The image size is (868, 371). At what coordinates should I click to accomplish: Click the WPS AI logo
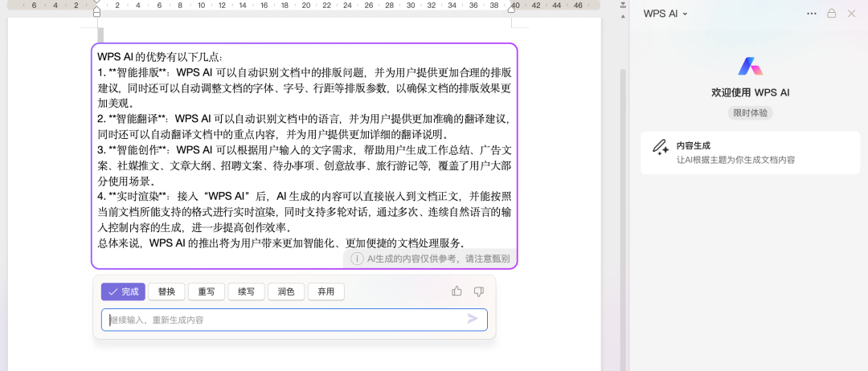(750, 66)
